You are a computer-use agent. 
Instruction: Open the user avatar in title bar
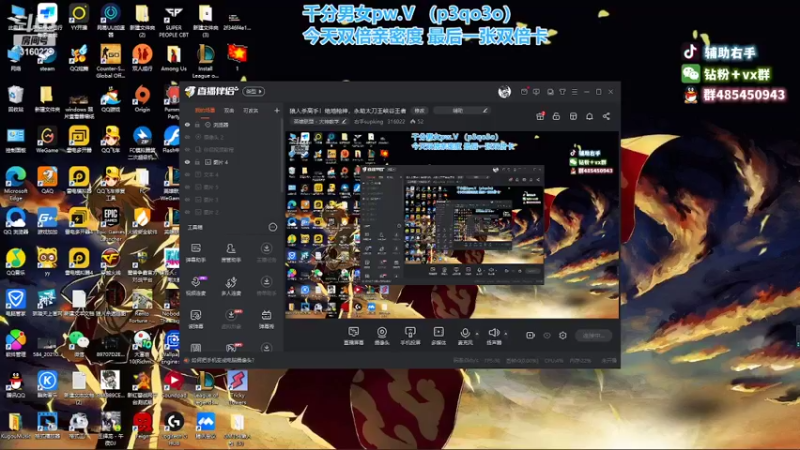pyautogui.click(x=504, y=92)
